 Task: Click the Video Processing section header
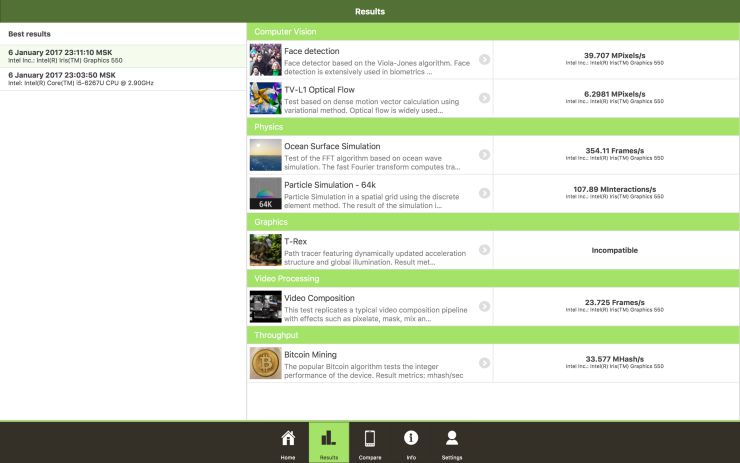tap(493, 278)
